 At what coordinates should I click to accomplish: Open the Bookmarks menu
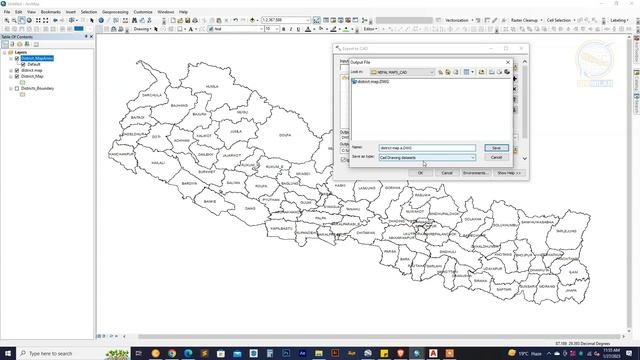point(51,12)
